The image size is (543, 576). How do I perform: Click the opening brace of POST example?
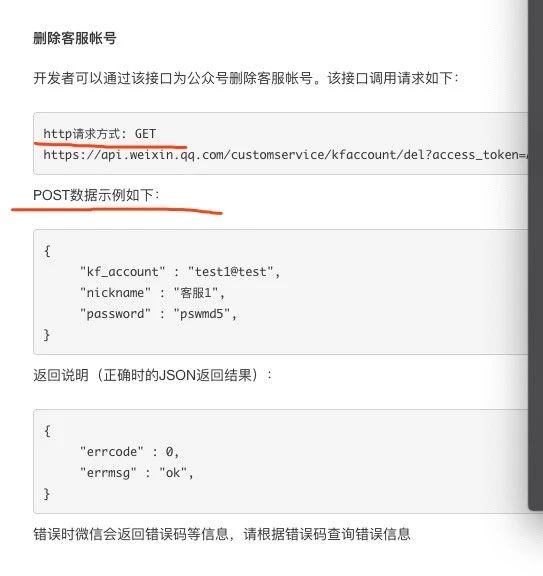pyautogui.click(x=47, y=251)
